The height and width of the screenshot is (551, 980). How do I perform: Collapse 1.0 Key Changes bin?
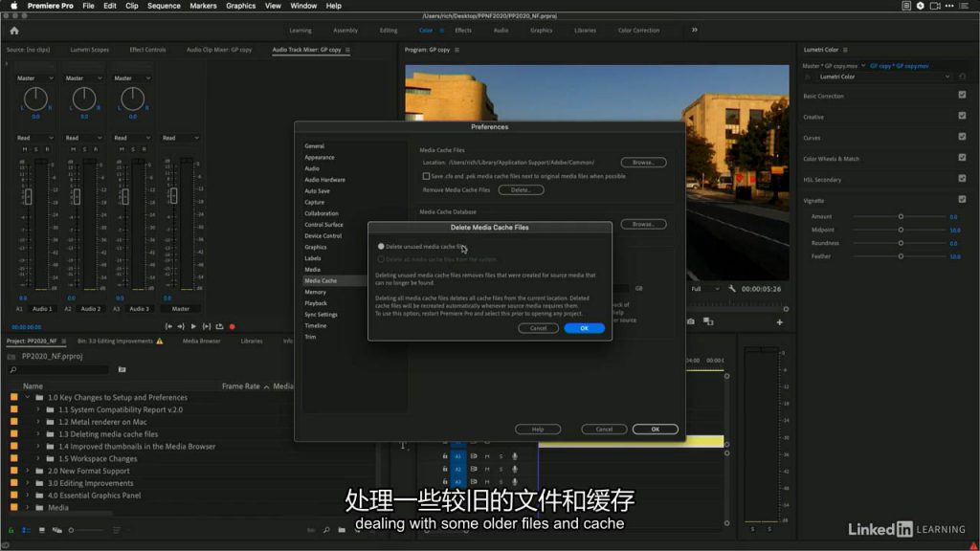coord(28,397)
